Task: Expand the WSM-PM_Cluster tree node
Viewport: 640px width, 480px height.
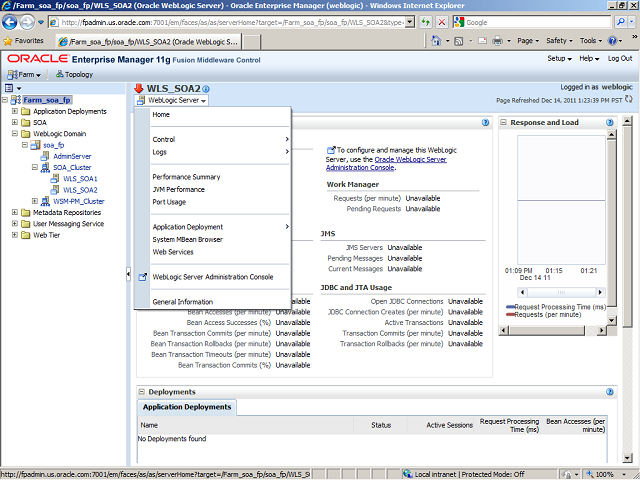Action: point(35,201)
